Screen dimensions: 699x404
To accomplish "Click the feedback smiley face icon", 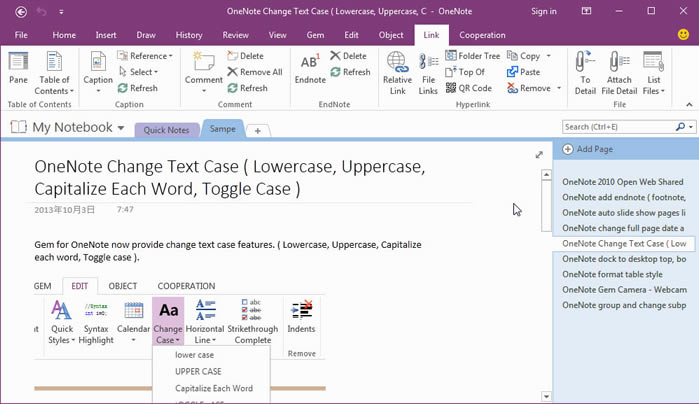I will tap(684, 35).
